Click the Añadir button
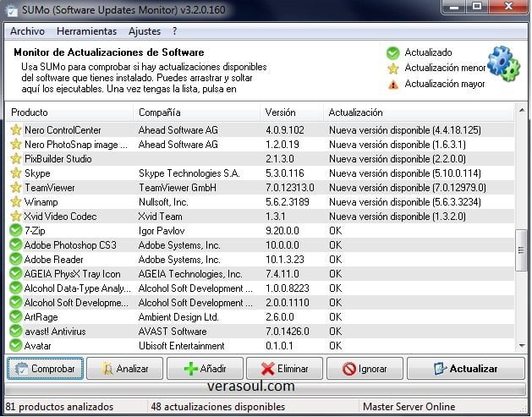The width and height of the screenshot is (532, 417). click(x=204, y=369)
